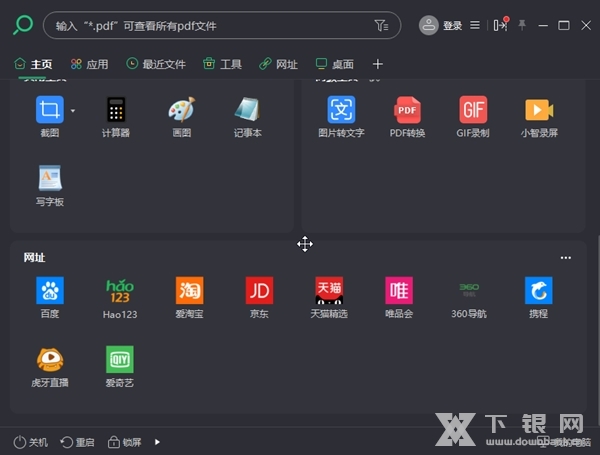Click the vertical scrollbar
This screenshot has width=600, height=455.
598,329
